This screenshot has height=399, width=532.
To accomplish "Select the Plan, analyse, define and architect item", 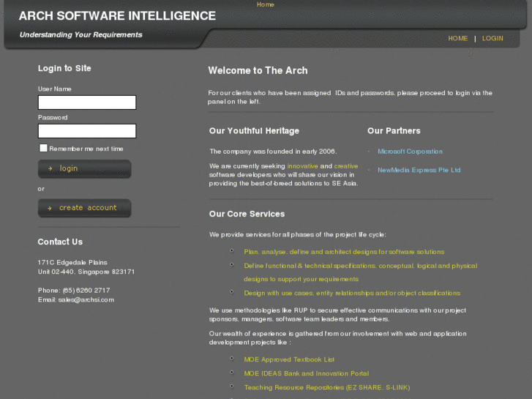I will click(344, 252).
